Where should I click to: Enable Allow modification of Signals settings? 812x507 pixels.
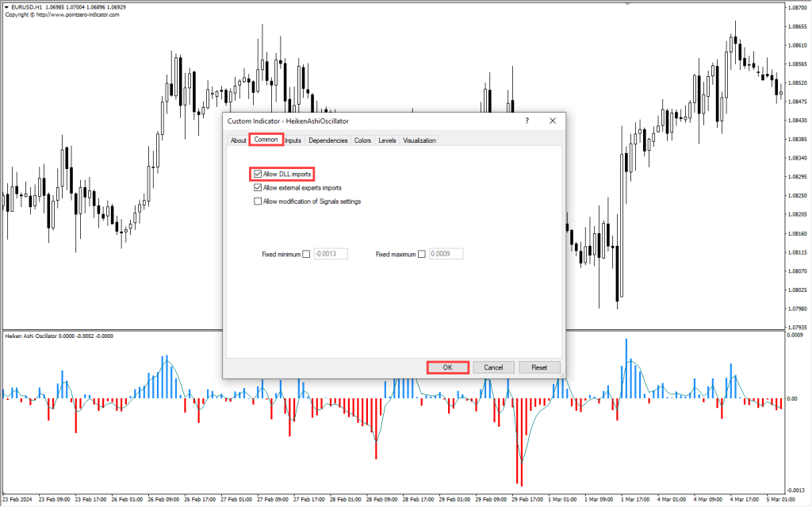pyautogui.click(x=258, y=202)
